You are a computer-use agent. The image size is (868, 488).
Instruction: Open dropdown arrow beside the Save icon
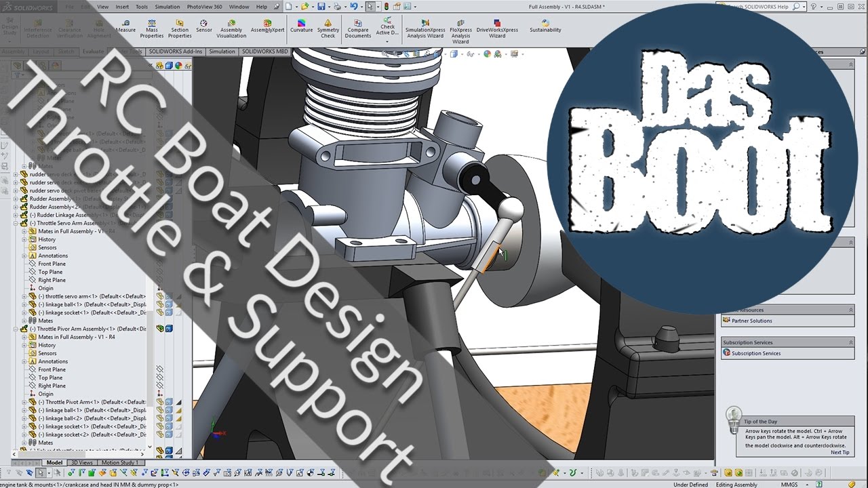[328, 6]
